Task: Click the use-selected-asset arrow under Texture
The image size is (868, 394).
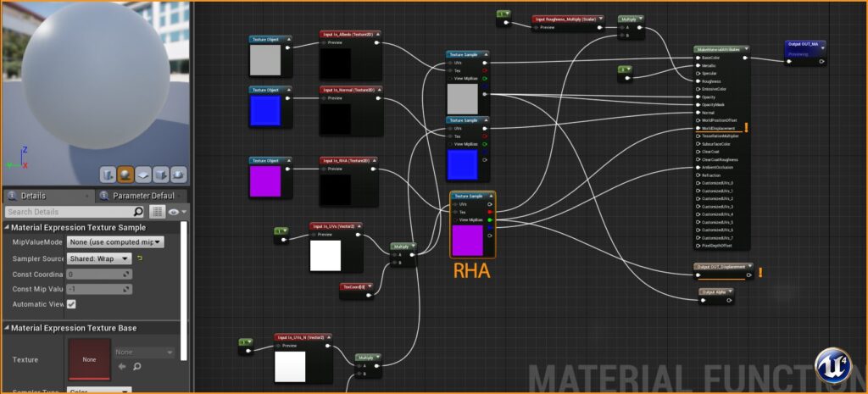Action: click(x=122, y=366)
